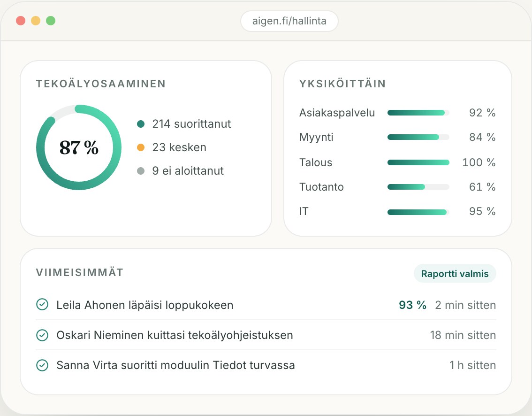Click the Myynti unit label

point(316,138)
